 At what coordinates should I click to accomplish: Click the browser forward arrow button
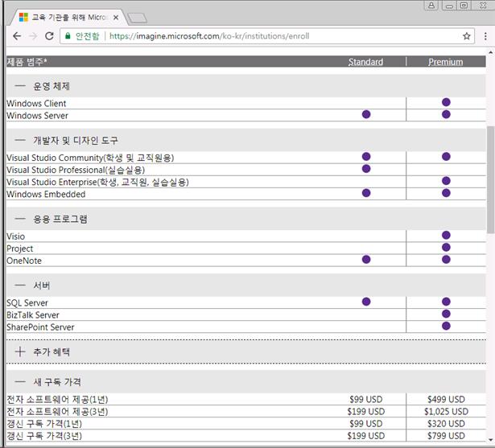point(33,36)
